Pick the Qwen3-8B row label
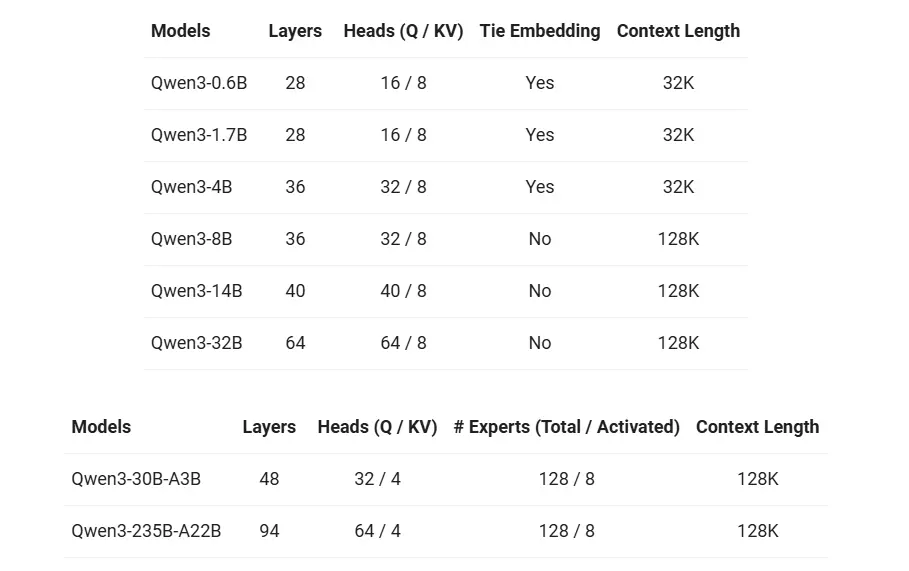Screen dimensions: 909x571 click(192, 239)
